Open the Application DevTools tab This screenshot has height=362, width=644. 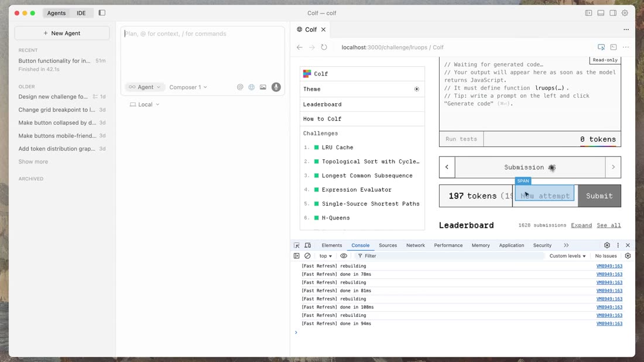pos(511,245)
